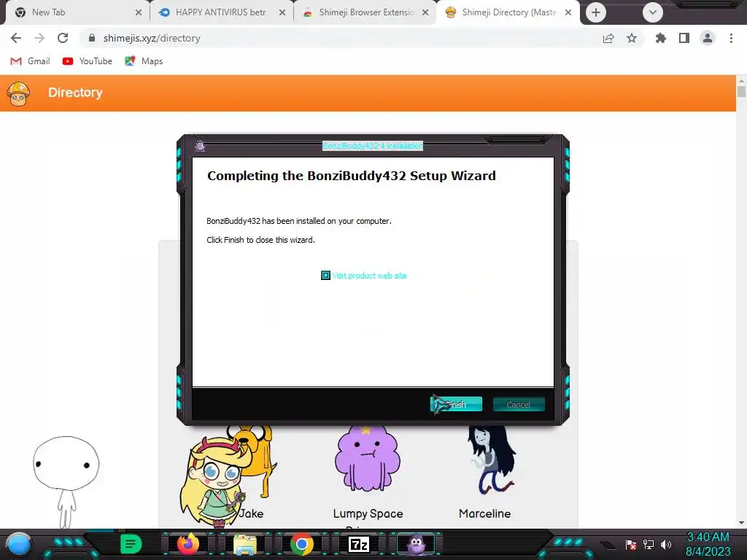
Task: Open the Chrome three-dot menu
Action: (731, 38)
